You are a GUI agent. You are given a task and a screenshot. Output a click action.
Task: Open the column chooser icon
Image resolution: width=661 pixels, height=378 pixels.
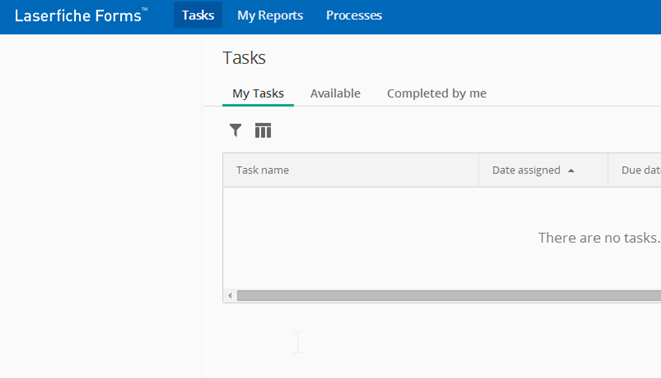263,130
